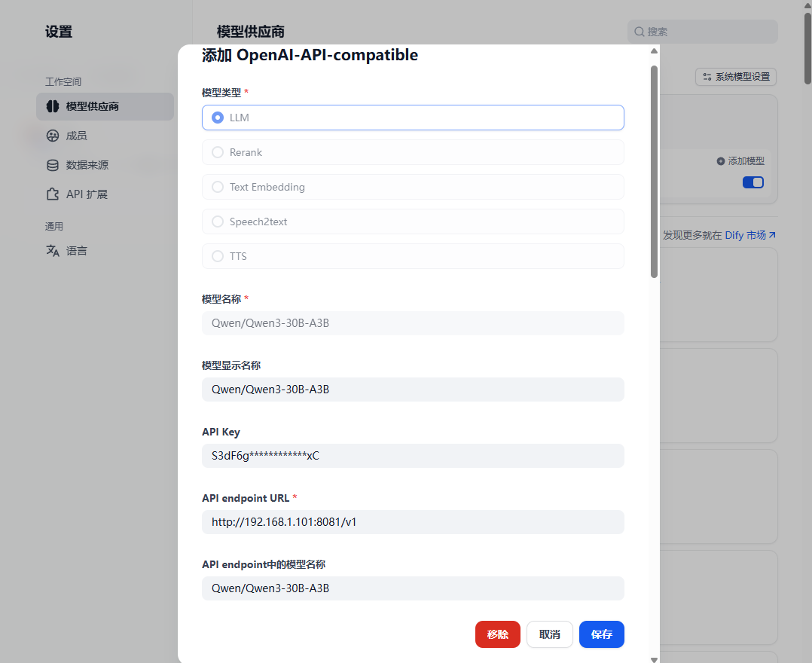Click the dialog scrollbar up arrow
Image resolution: width=812 pixels, height=663 pixels.
click(654, 50)
